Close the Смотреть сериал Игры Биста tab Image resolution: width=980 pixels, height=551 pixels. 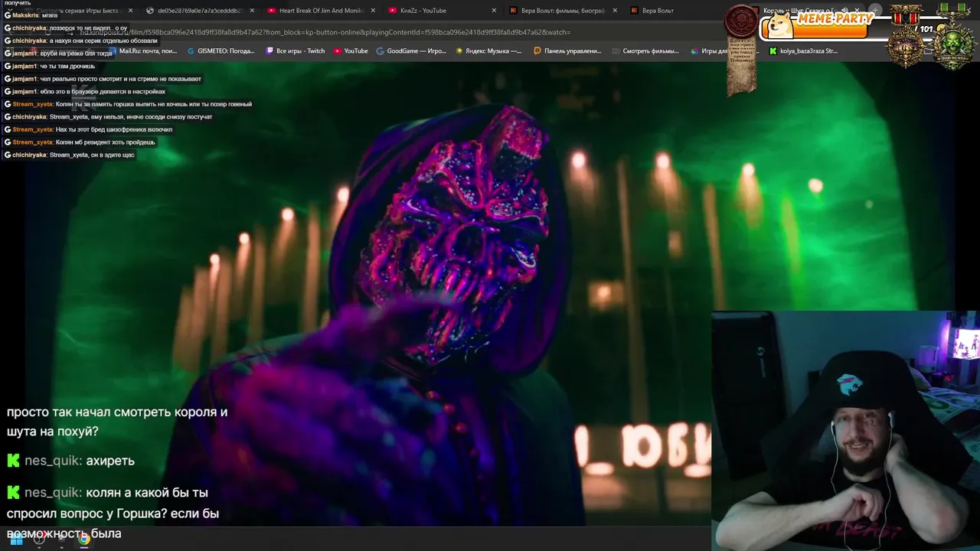(131, 11)
